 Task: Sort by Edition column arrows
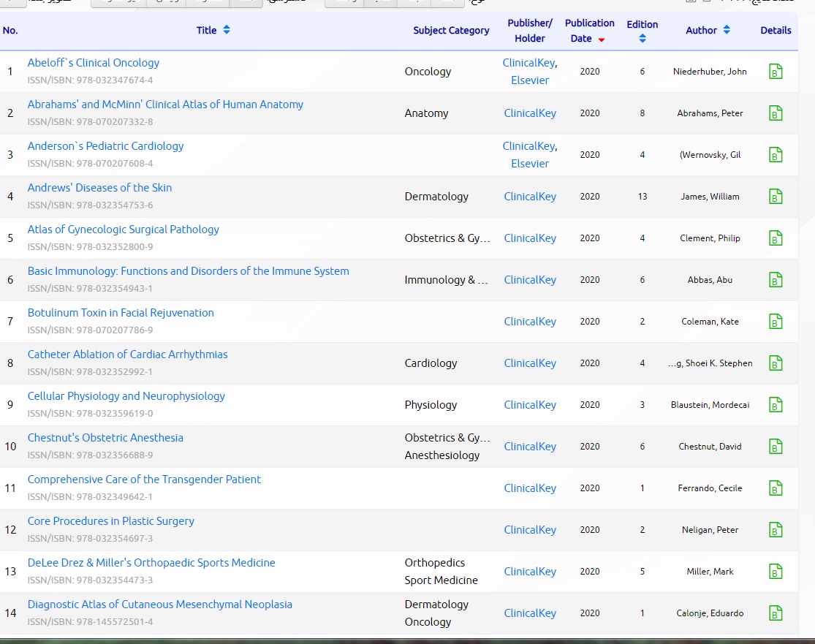pos(642,39)
